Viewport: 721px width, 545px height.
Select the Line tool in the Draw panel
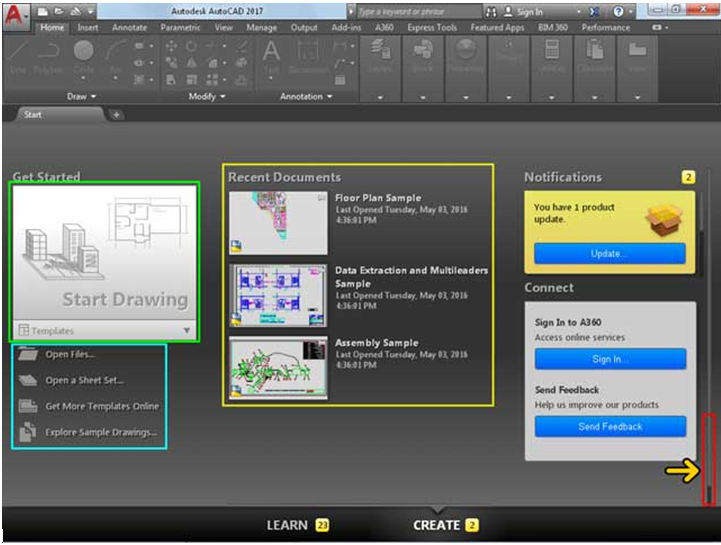click(x=17, y=57)
